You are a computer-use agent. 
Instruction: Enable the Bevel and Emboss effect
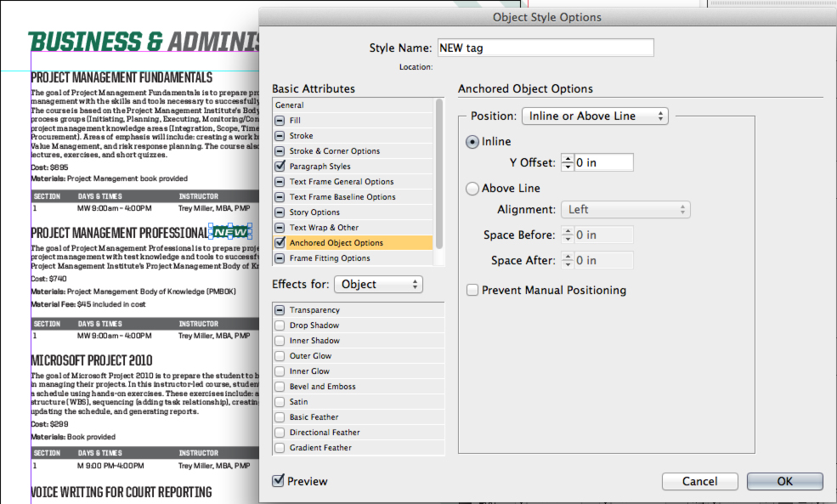click(x=280, y=387)
